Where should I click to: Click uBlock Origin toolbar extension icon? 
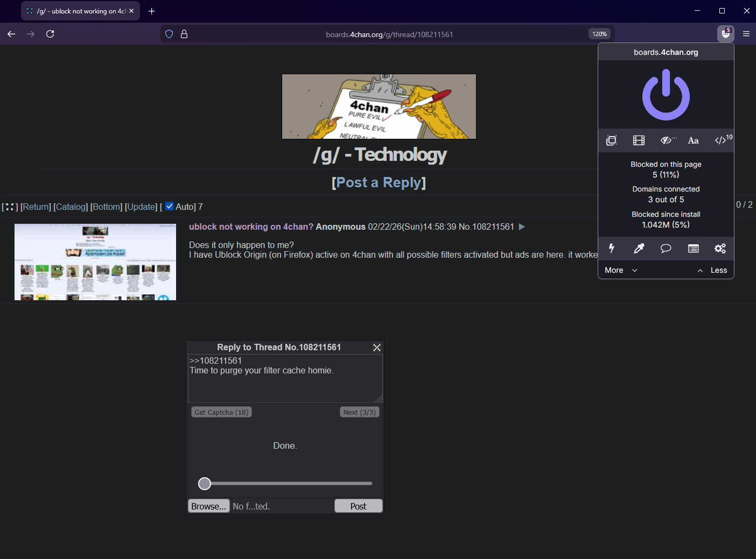pyautogui.click(x=726, y=33)
